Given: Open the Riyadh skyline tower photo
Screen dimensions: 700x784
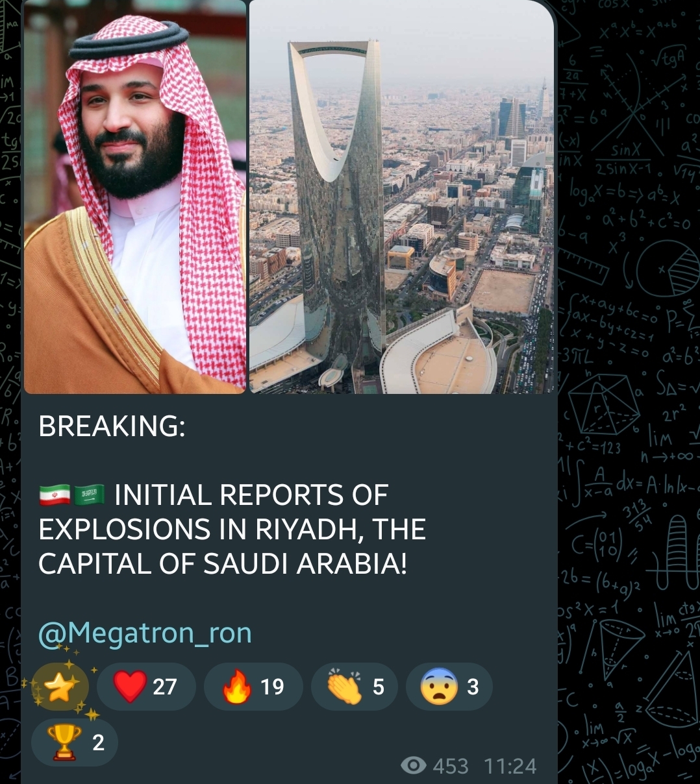Looking at the screenshot, I should 402,197.
